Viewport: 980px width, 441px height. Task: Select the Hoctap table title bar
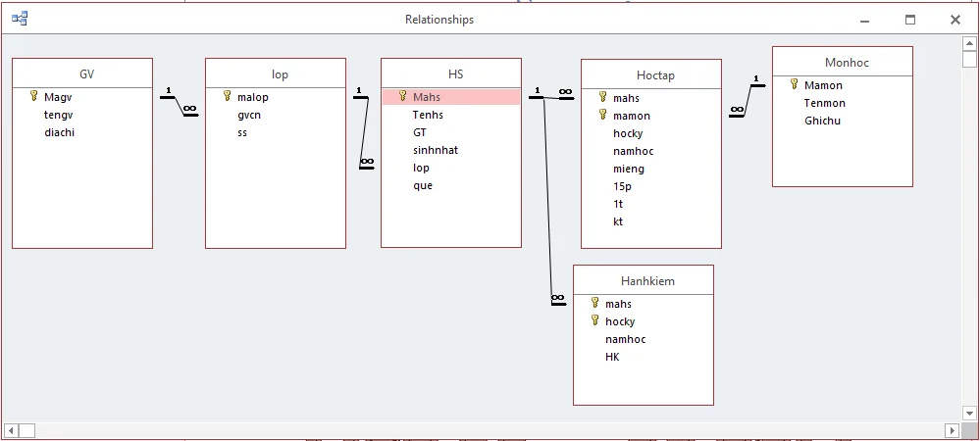coord(650,75)
